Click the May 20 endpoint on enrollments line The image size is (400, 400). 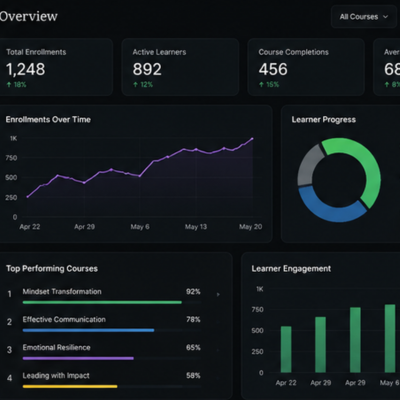[x=252, y=138]
